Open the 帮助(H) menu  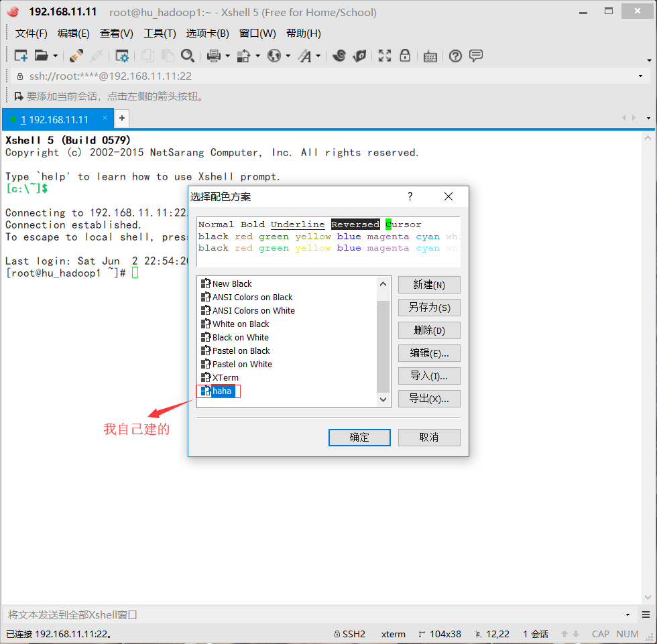point(303,33)
